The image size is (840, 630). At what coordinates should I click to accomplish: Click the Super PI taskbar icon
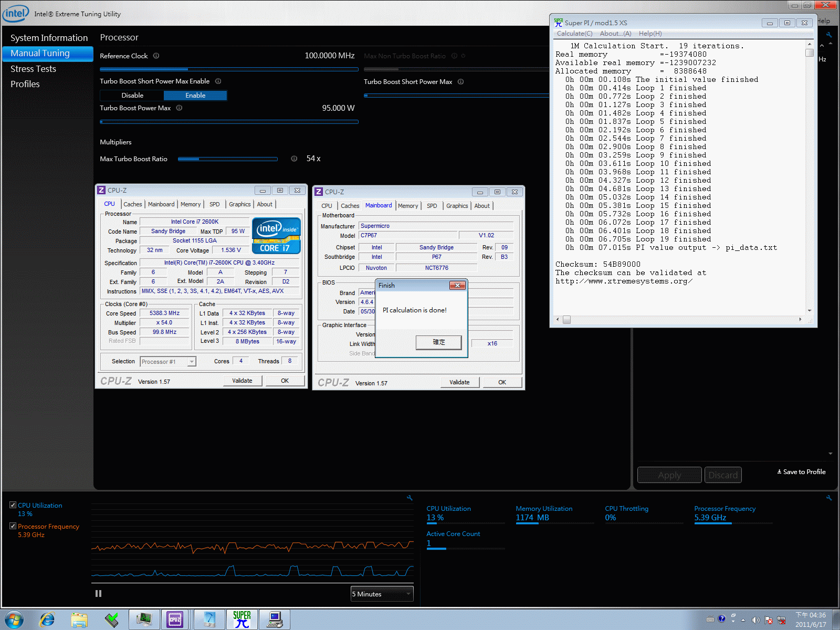click(x=242, y=619)
